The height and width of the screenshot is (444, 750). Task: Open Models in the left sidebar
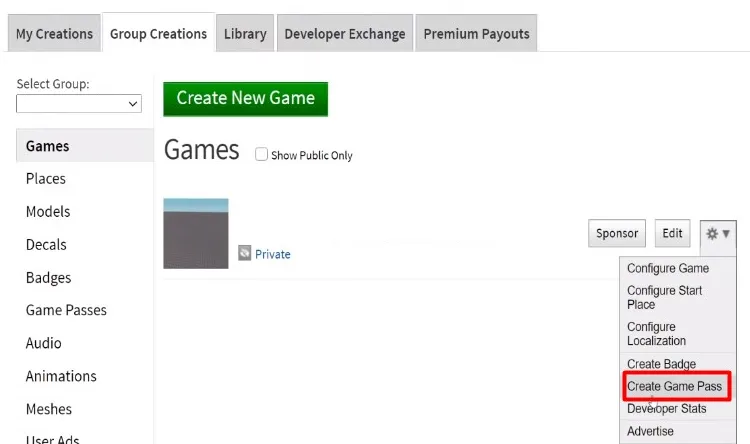pyautogui.click(x=48, y=211)
